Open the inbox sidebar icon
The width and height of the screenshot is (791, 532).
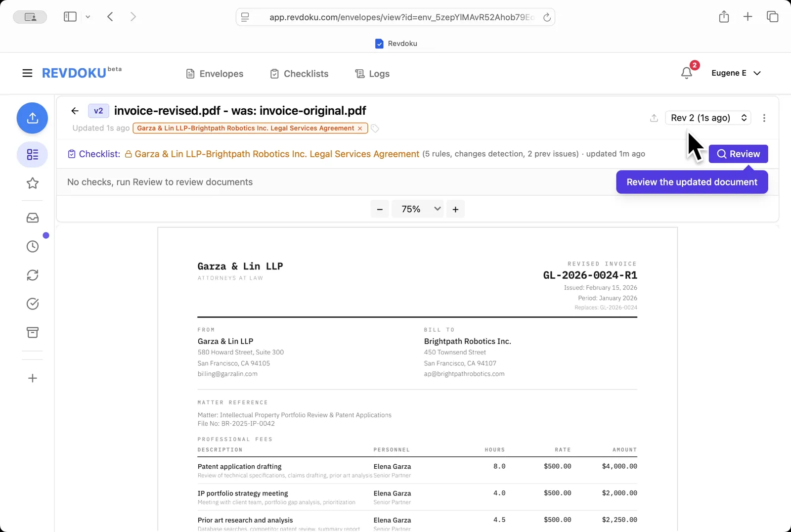(x=32, y=218)
